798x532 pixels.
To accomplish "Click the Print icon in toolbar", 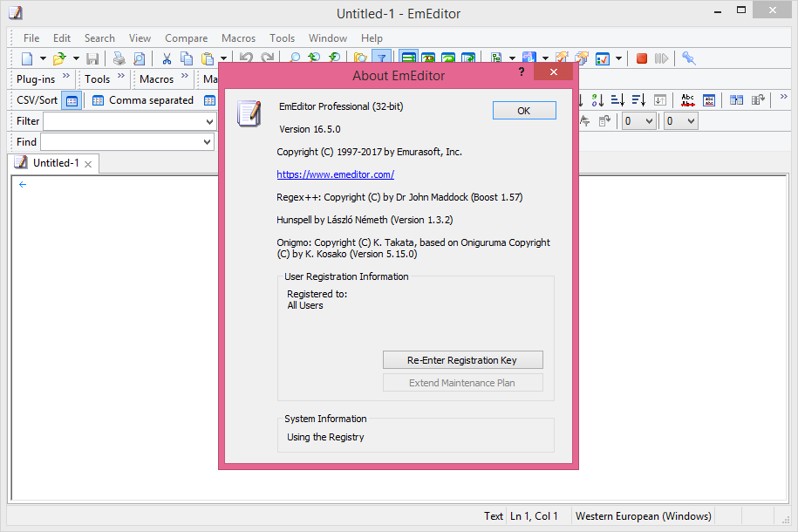I will click(x=119, y=59).
